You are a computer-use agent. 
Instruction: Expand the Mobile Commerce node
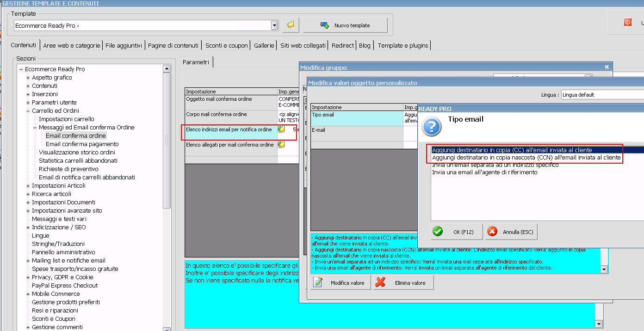pyautogui.click(x=28, y=294)
